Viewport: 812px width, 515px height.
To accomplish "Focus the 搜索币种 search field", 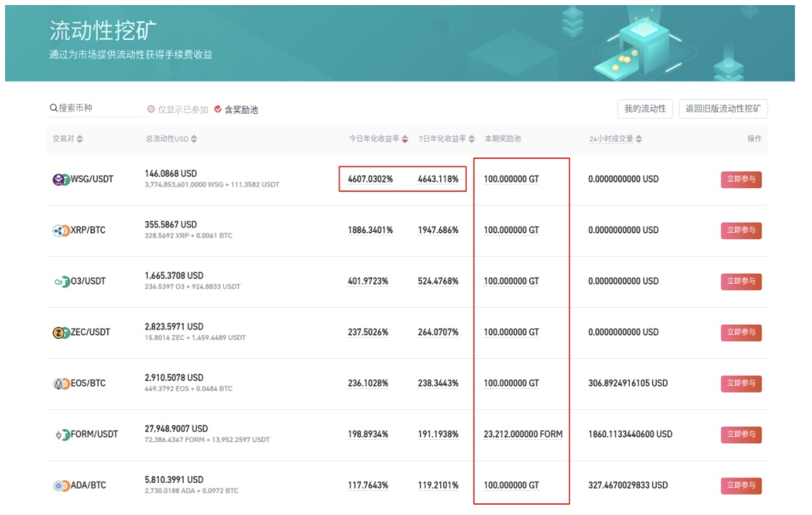I will pos(98,108).
